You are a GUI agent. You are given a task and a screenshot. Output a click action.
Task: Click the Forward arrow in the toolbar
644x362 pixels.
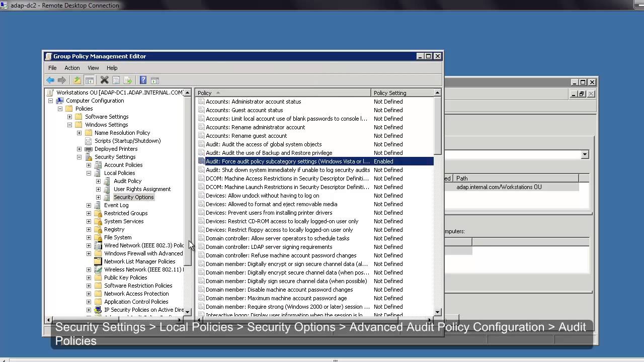[62, 80]
